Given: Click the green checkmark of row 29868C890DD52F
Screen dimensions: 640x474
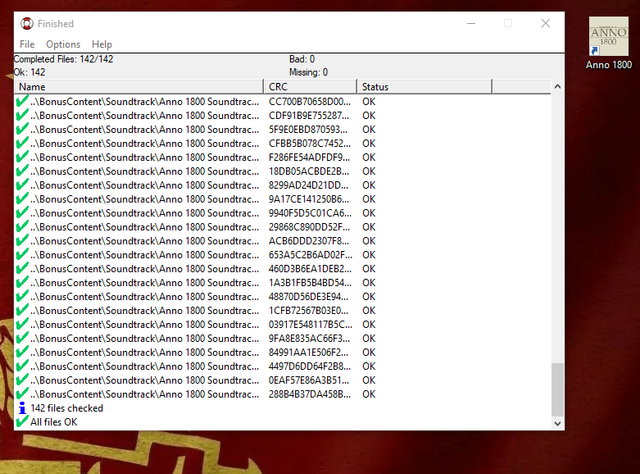Looking at the screenshot, I should (x=22, y=226).
